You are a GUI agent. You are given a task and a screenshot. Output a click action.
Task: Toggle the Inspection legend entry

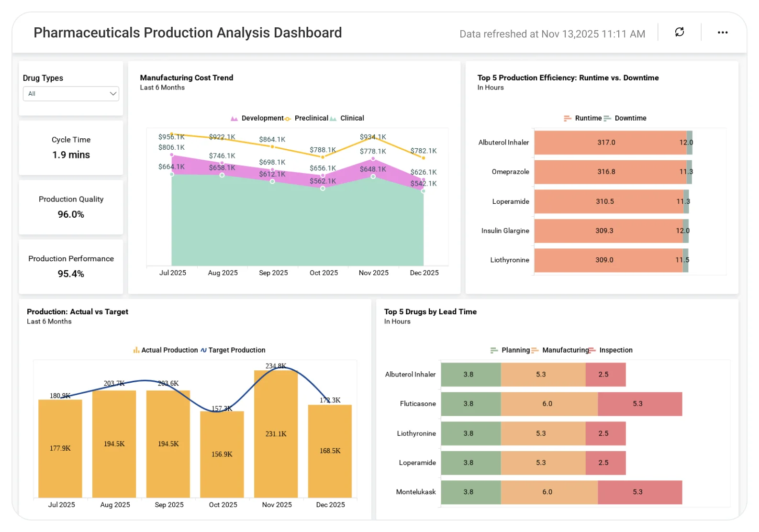pos(611,350)
